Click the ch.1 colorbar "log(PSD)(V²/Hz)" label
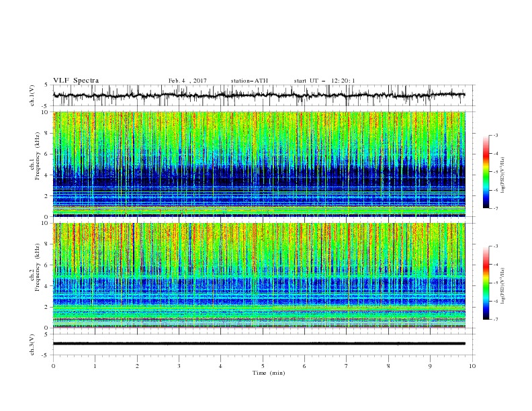The width and height of the screenshot is (532, 411). tap(503, 175)
